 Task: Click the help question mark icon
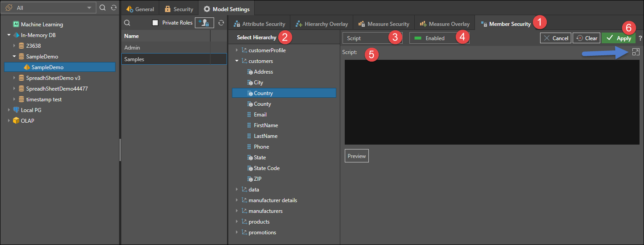(x=640, y=38)
